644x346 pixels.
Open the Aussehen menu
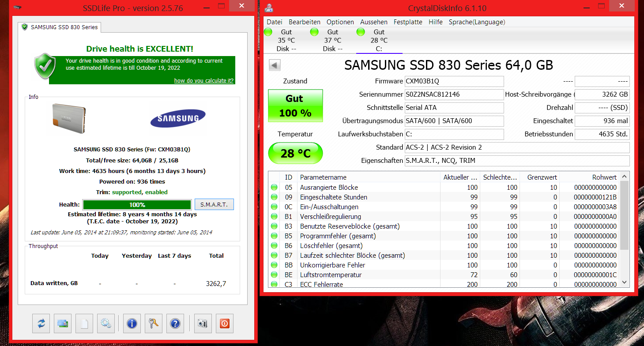pos(374,22)
